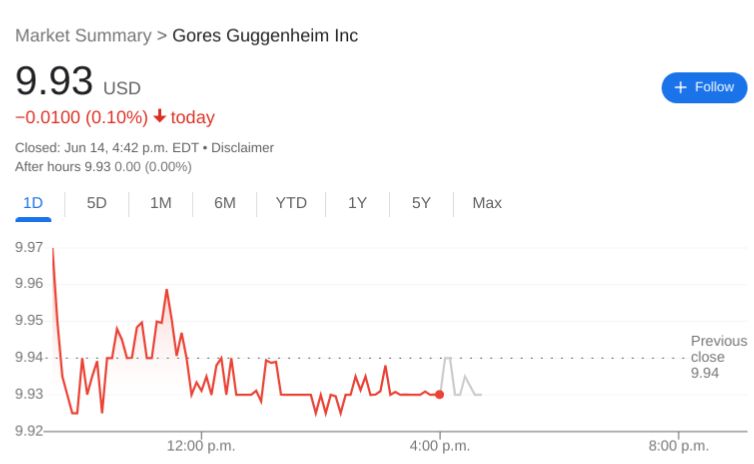Open the 6M chart range
This screenshot has height=464, width=754.
[x=224, y=203]
